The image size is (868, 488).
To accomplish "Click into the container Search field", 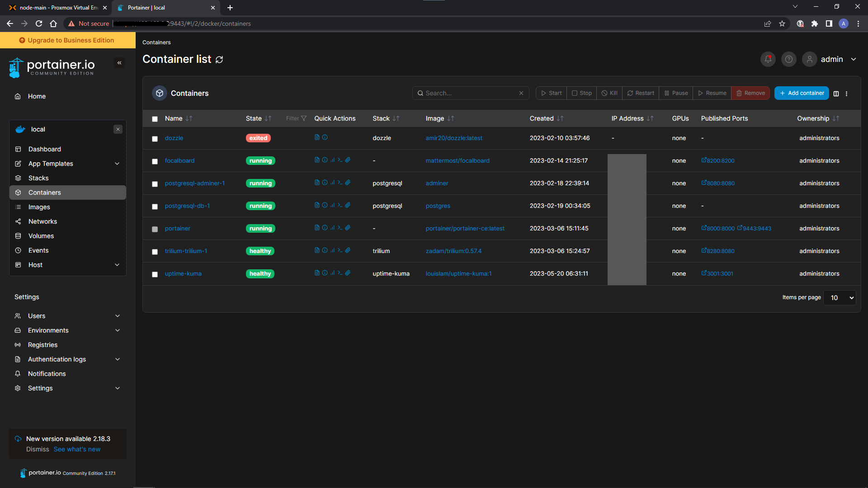I will pyautogui.click(x=470, y=93).
